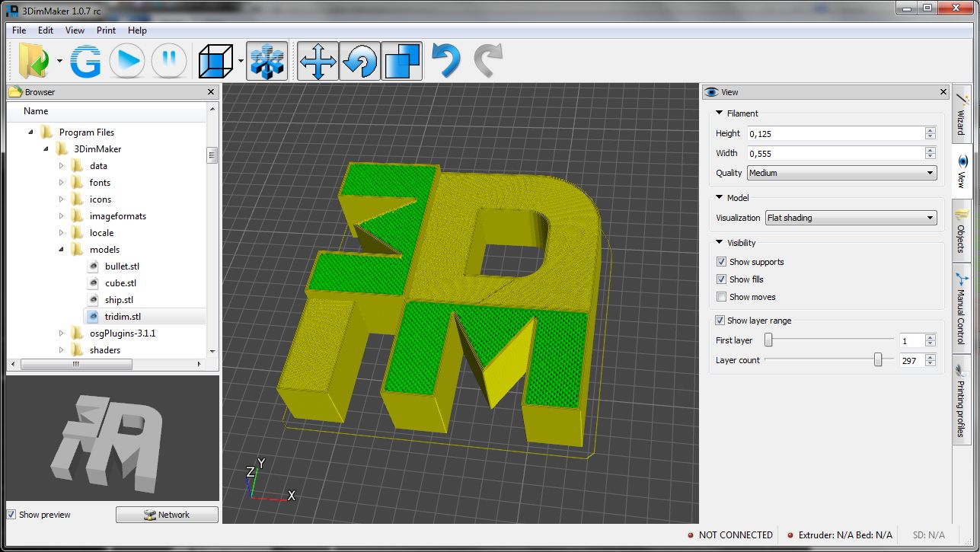Pause printing with the pause icon
The height and width of the screenshot is (552, 980).
pyautogui.click(x=169, y=61)
